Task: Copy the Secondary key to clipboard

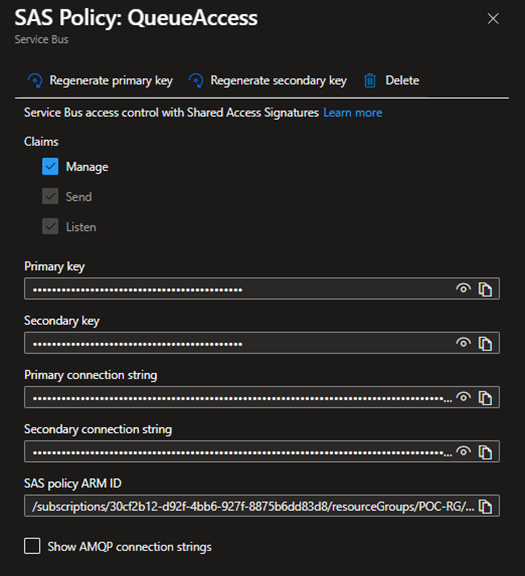Action: 485,343
